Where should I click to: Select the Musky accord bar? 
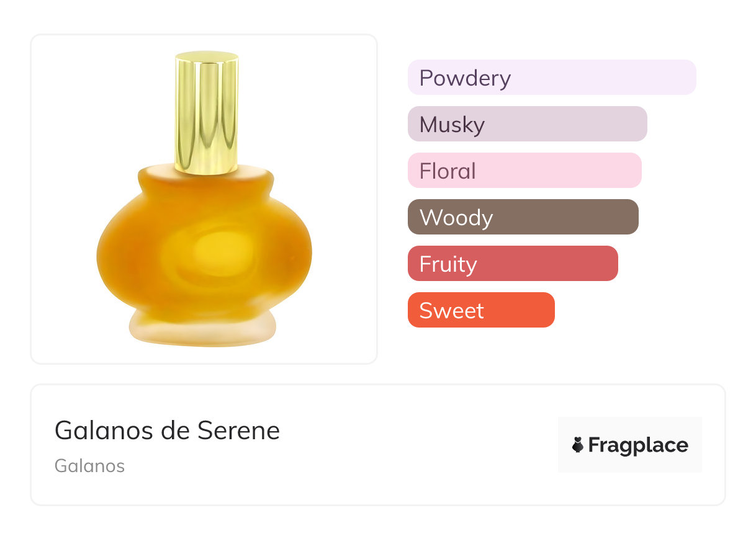pyautogui.click(x=527, y=124)
